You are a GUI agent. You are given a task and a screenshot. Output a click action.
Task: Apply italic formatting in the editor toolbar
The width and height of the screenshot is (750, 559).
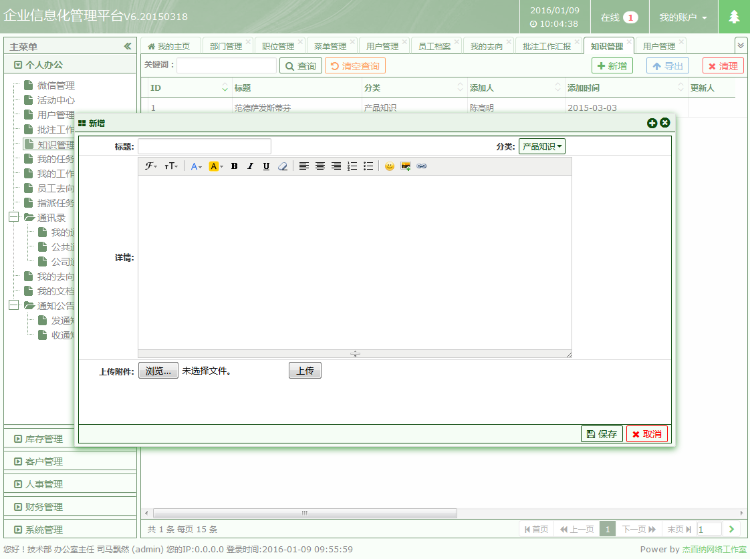(x=250, y=166)
